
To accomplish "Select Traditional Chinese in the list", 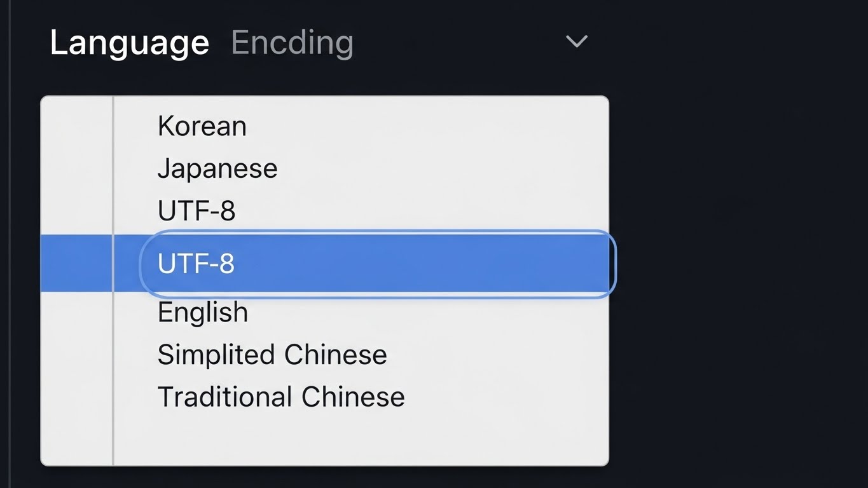I will coord(281,397).
